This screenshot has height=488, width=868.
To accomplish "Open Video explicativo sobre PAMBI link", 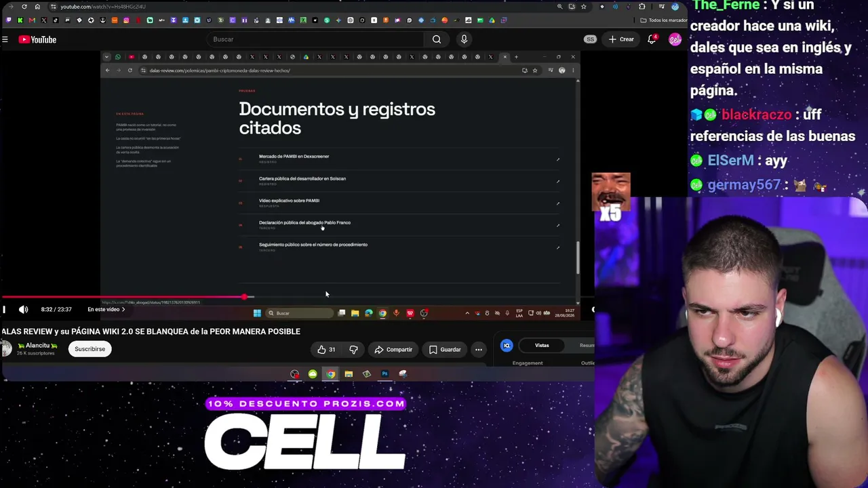I will [289, 201].
